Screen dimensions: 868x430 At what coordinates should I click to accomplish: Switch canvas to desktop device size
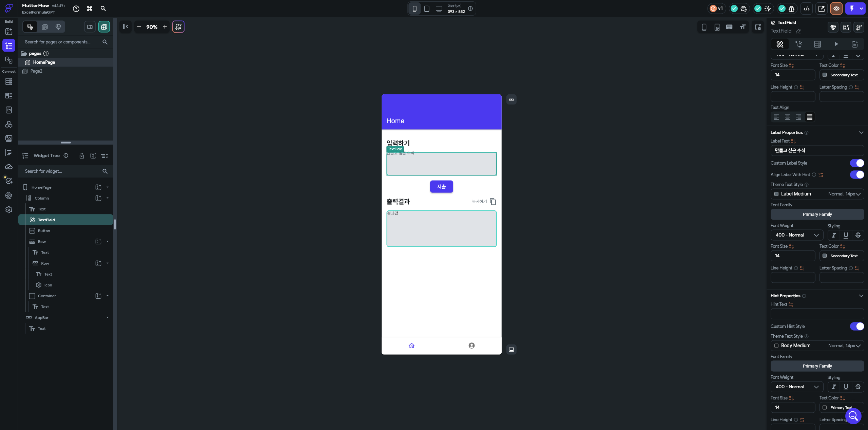(439, 9)
